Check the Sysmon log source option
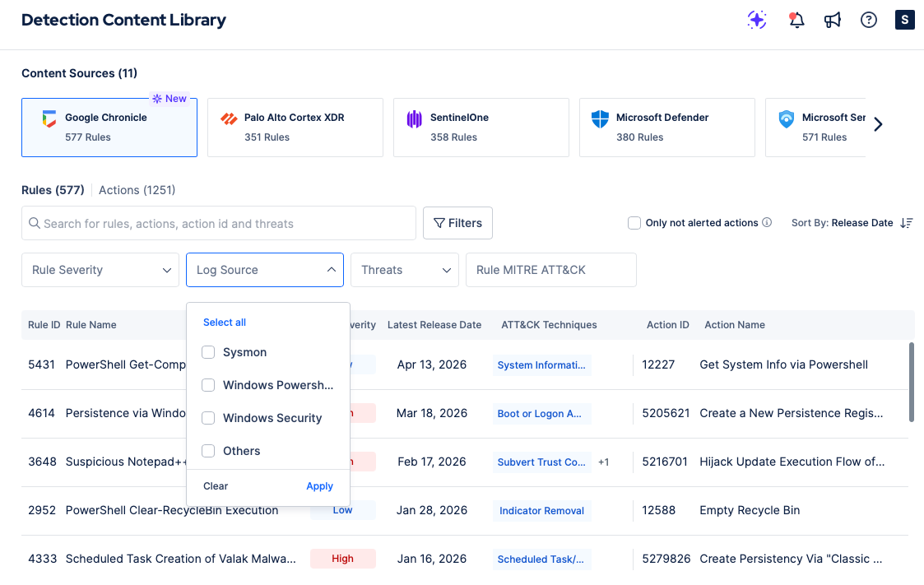Viewport: 924px width, 585px height. coord(208,352)
